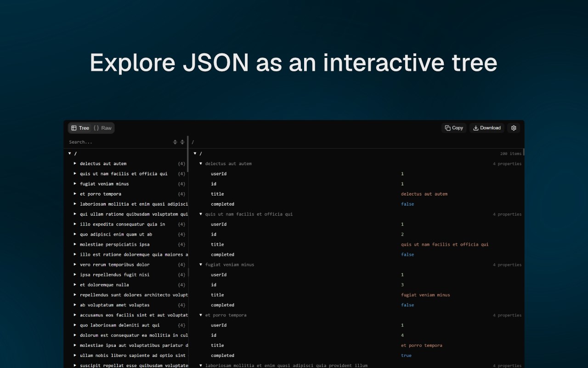588x368 pixels.
Task: Click 'title' key under quis ut nam
Action: [x=217, y=245]
